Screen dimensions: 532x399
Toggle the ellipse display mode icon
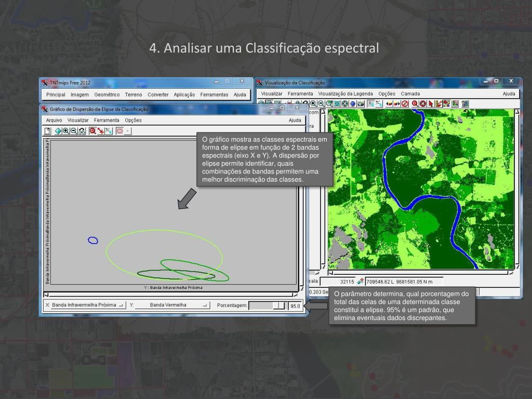coord(119,131)
